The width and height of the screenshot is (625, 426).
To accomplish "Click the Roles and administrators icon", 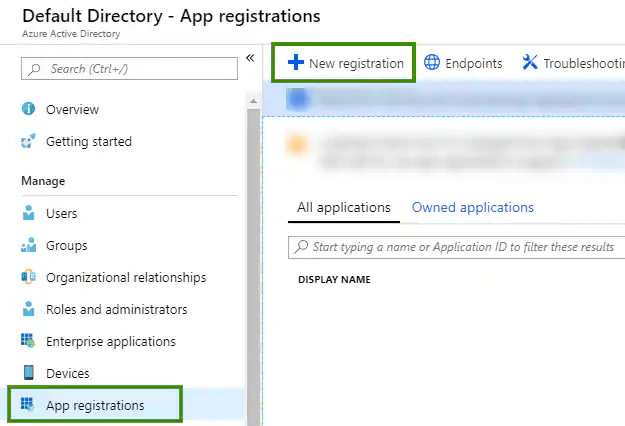I will pos(28,309).
